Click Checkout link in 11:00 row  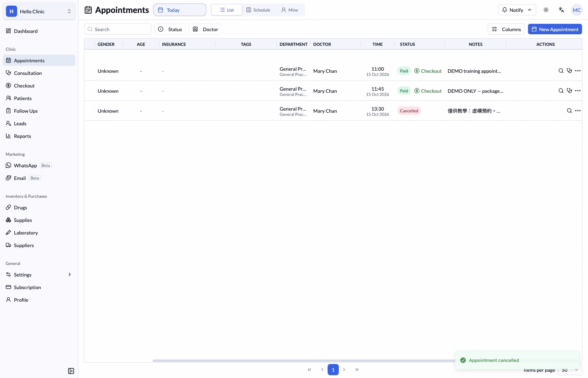pos(428,71)
